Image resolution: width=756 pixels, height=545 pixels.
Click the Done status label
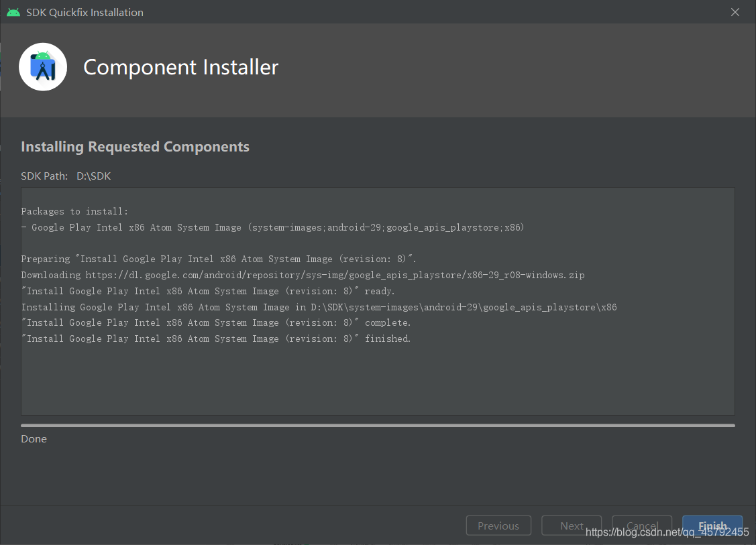(34, 439)
